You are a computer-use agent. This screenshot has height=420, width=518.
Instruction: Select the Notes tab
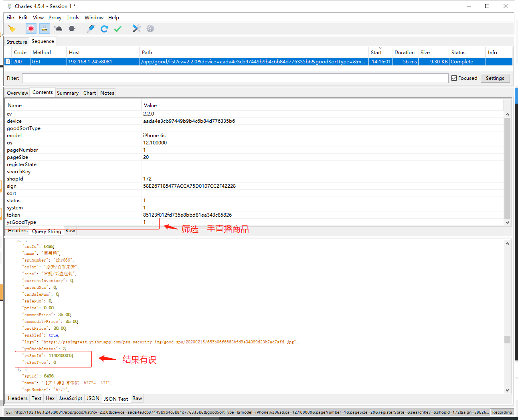[107, 93]
